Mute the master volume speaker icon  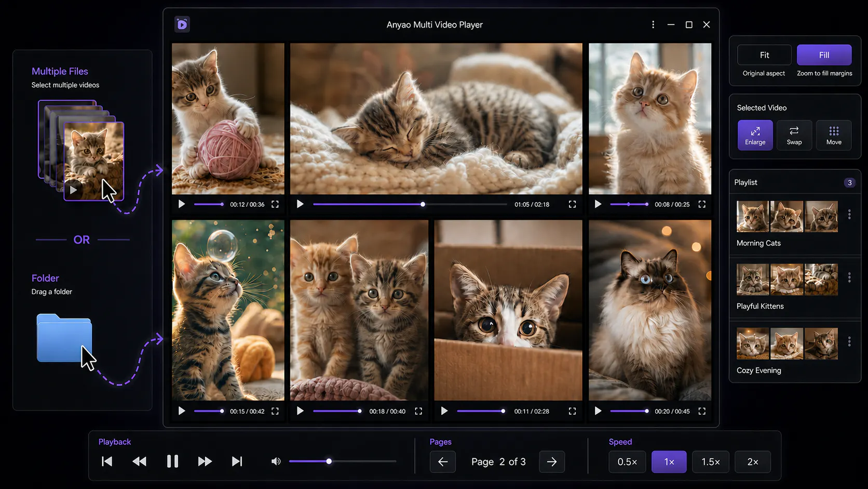pyautogui.click(x=276, y=461)
